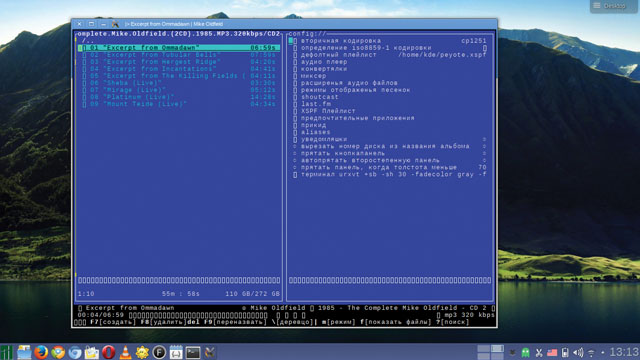
Task: Toggle "автопрятать второстепенную панель" option
Action: pos(389,160)
